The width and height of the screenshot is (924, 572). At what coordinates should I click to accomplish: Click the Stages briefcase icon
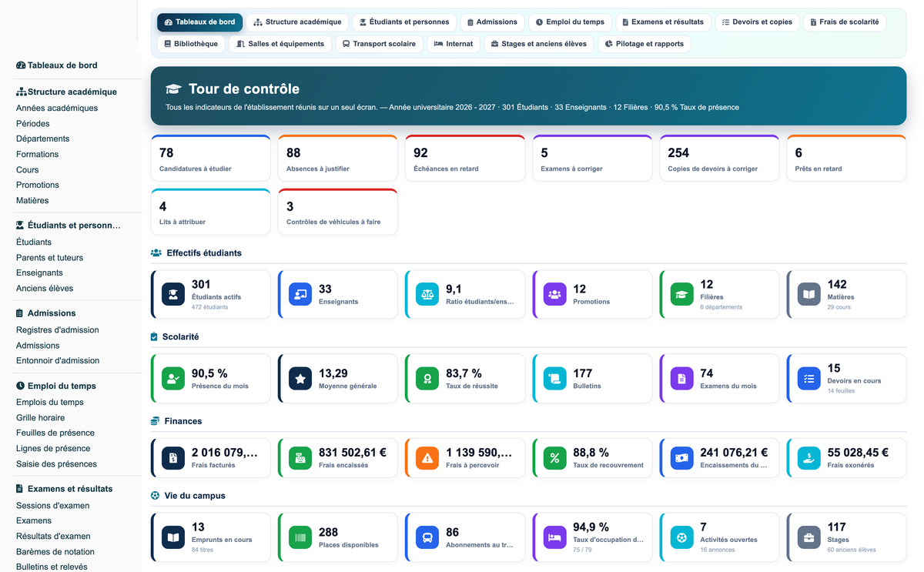(x=808, y=537)
